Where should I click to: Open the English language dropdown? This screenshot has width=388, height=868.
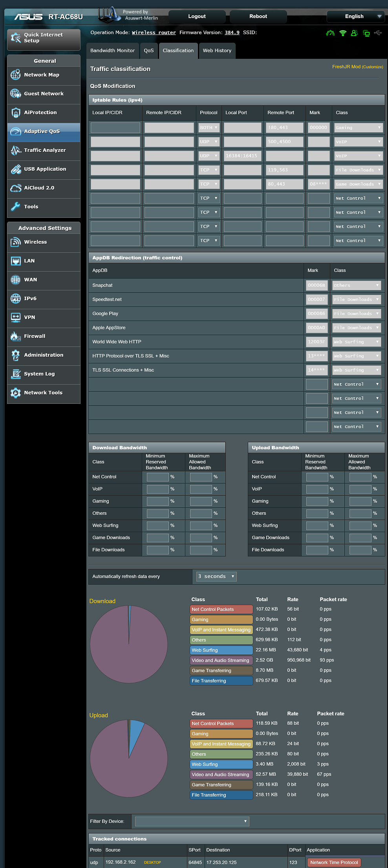356,16
